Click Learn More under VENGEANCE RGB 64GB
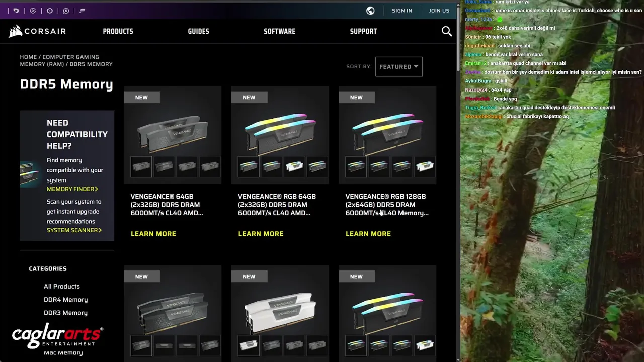Viewport: 644px width, 362px height. point(261,234)
